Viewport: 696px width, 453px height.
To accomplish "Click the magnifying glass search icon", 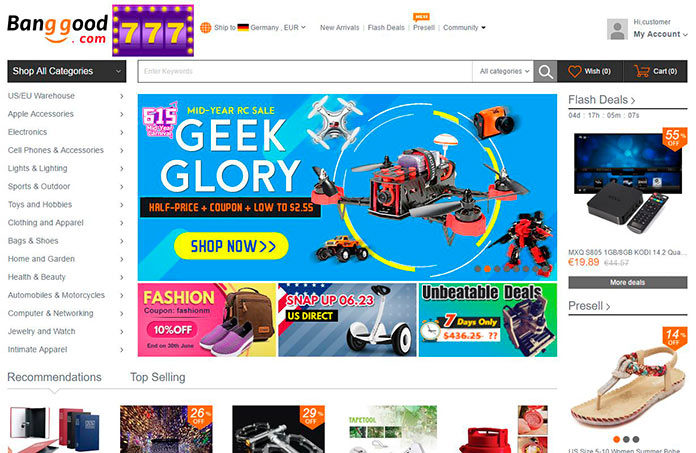I will pos(546,71).
